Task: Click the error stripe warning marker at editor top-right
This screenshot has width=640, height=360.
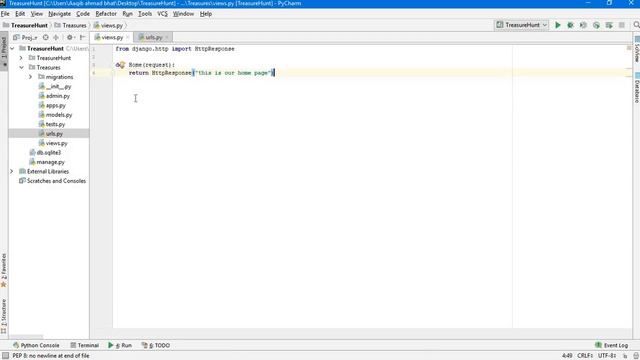Action: [629, 48]
